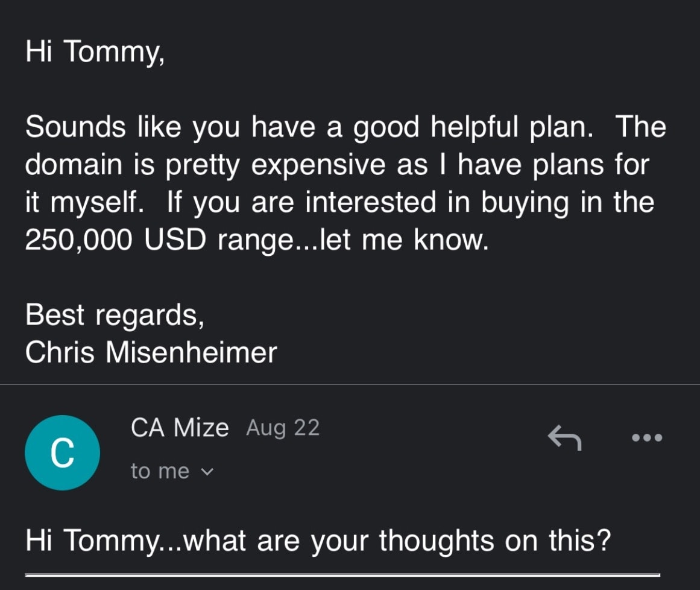700x590 pixels.
Task: Tap the teal C sender avatar
Action: point(63,452)
